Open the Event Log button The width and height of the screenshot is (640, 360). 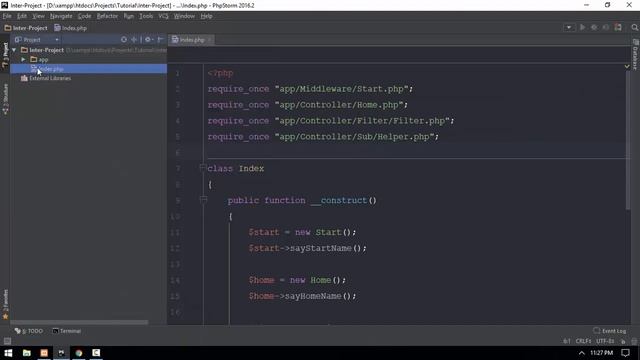coord(610,331)
